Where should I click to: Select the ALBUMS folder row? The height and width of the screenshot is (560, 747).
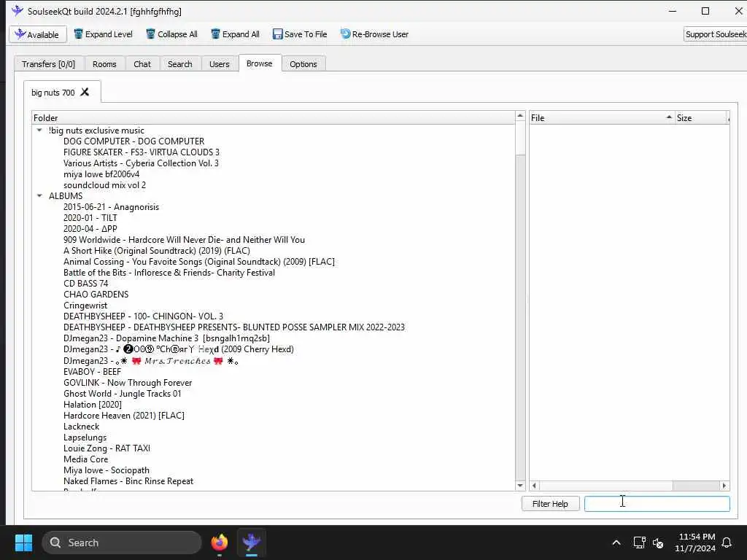click(x=66, y=196)
